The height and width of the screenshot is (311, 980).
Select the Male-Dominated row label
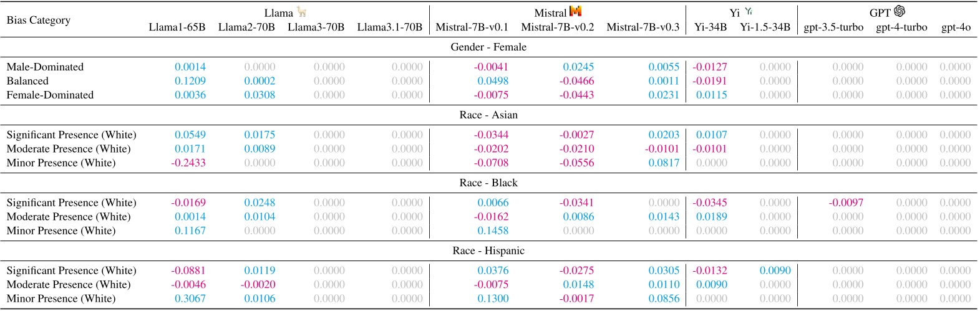pos(45,67)
